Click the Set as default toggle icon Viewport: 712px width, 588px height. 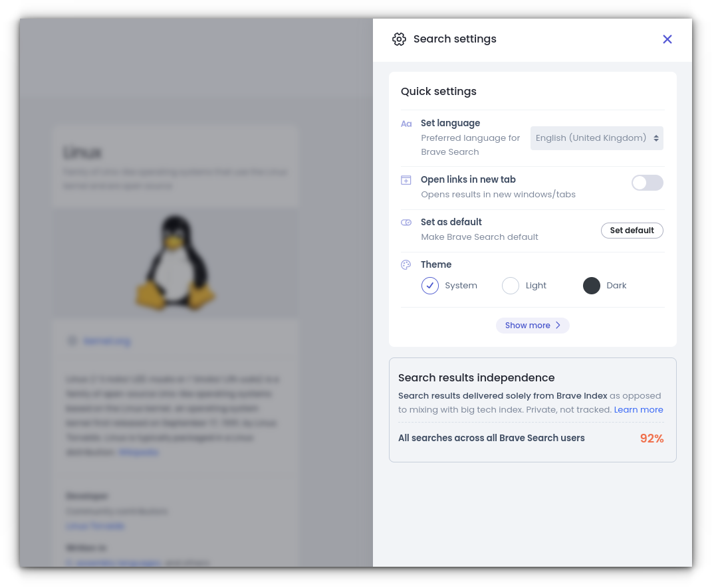click(x=406, y=223)
